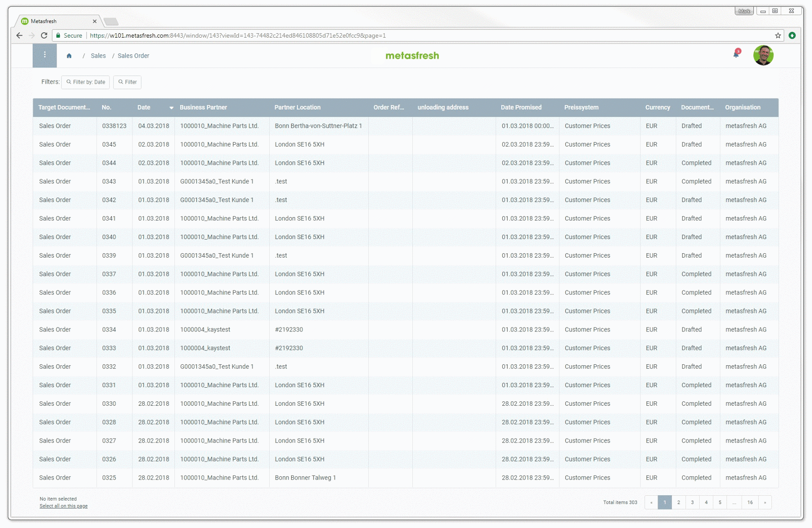Screen dimensions: 812x528
Task: Jump to page 2 in pagination
Action: click(x=679, y=503)
